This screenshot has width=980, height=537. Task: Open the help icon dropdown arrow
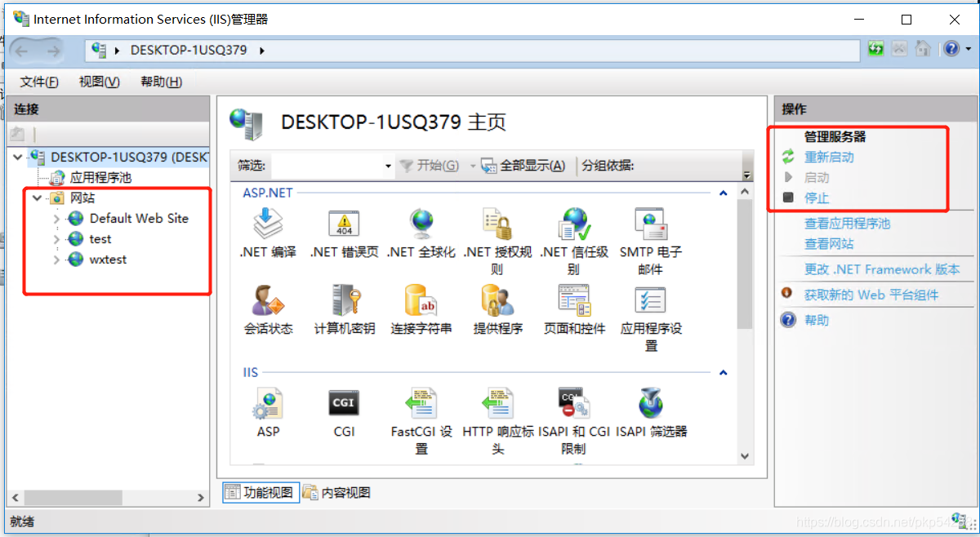[x=968, y=49]
